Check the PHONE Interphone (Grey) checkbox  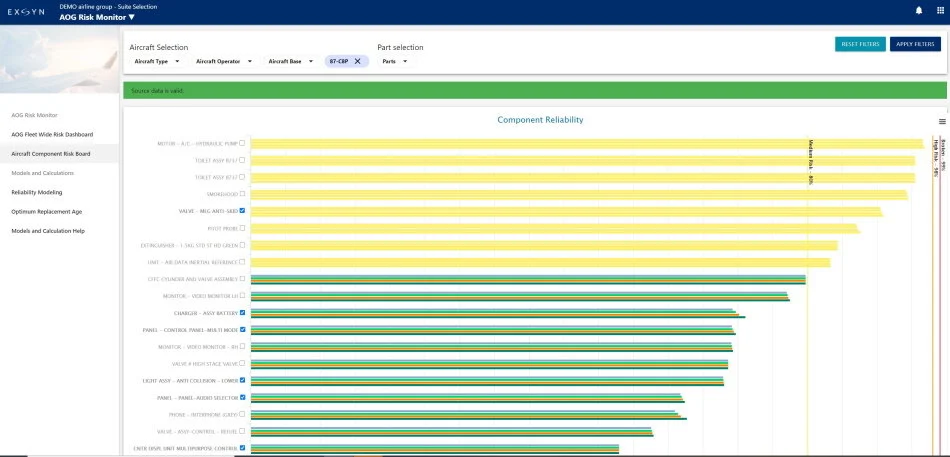coord(242,414)
